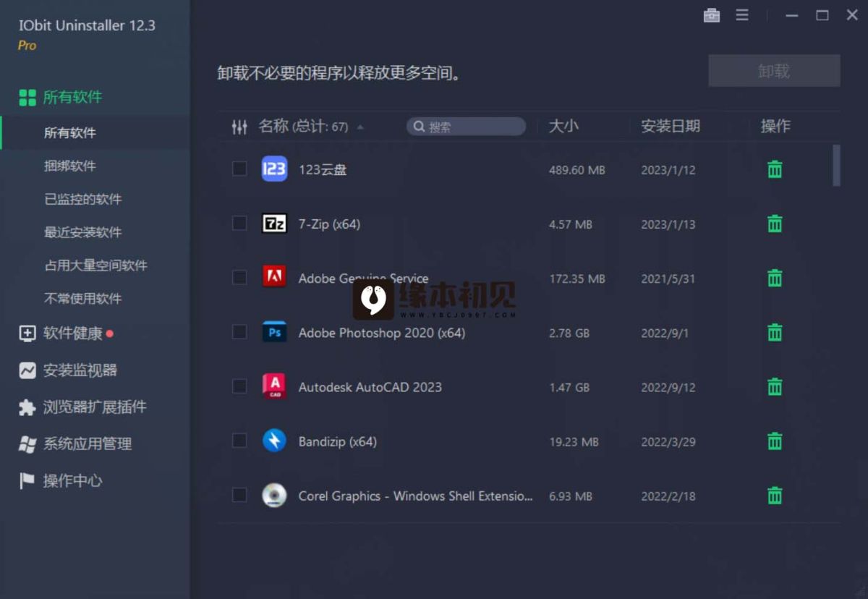Select the Autodesk AutoCAD 2023 checkbox
868x599 pixels.
[x=239, y=386]
